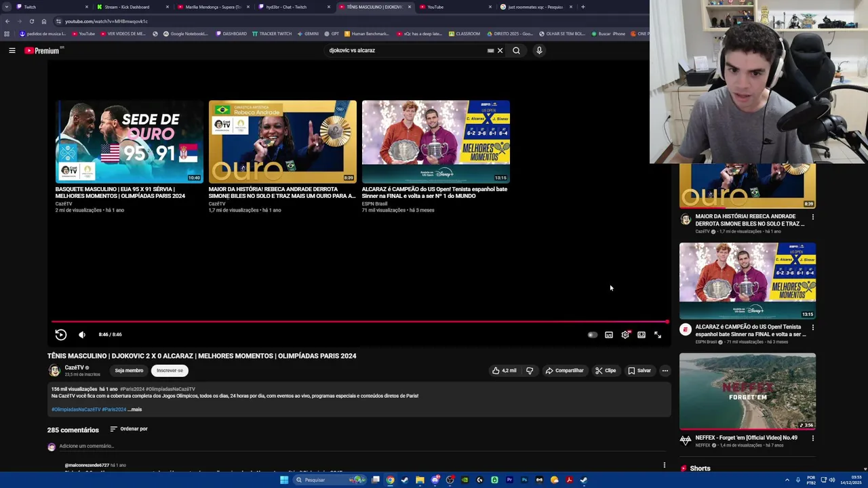The width and height of the screenshot is (868, 488).
Task: Open more actions menu beside Salvar
Action: pyautogui.click(x=665, y=371)
